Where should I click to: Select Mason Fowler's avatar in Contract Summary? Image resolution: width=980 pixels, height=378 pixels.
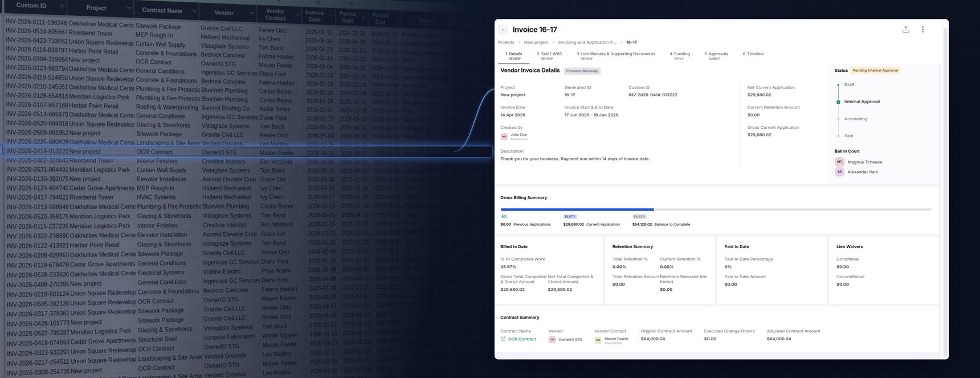(598, 340)
